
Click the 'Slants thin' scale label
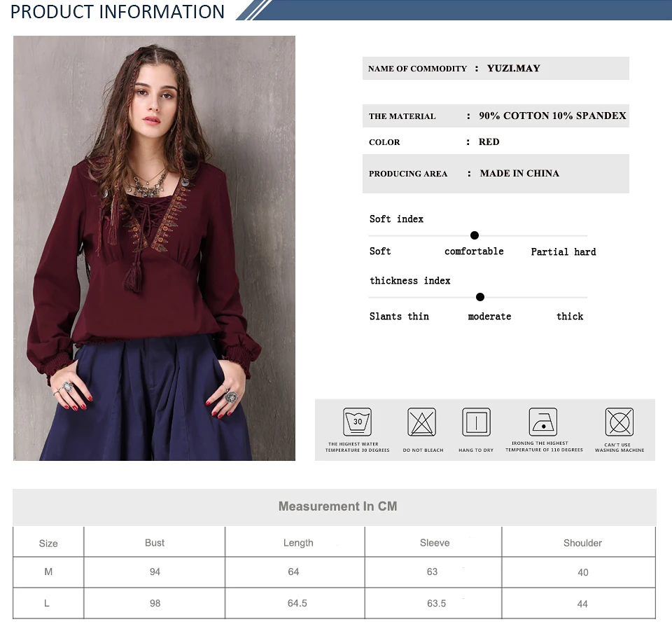pos(399,317)
